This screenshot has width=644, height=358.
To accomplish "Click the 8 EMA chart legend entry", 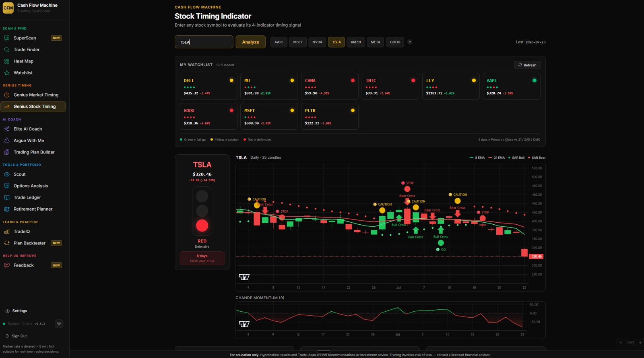I will pos(477,158).
